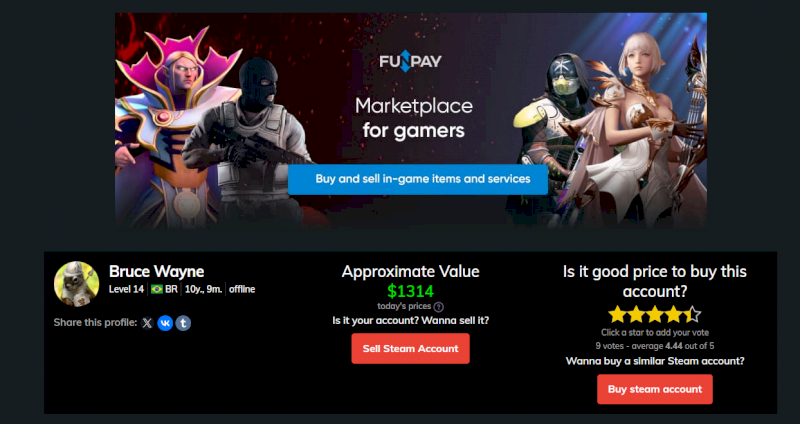Click the $1314 approximate value
Viewport: 800px width, 424px height.
[410, 291]
